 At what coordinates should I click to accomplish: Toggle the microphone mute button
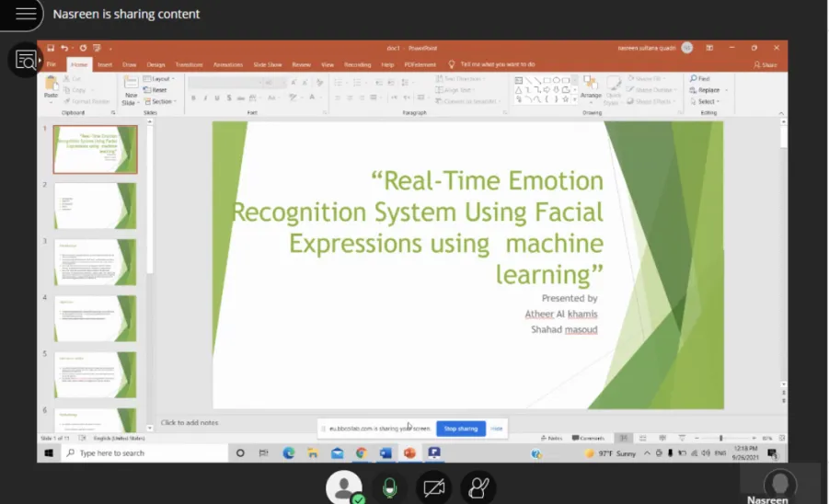[389, 487]
